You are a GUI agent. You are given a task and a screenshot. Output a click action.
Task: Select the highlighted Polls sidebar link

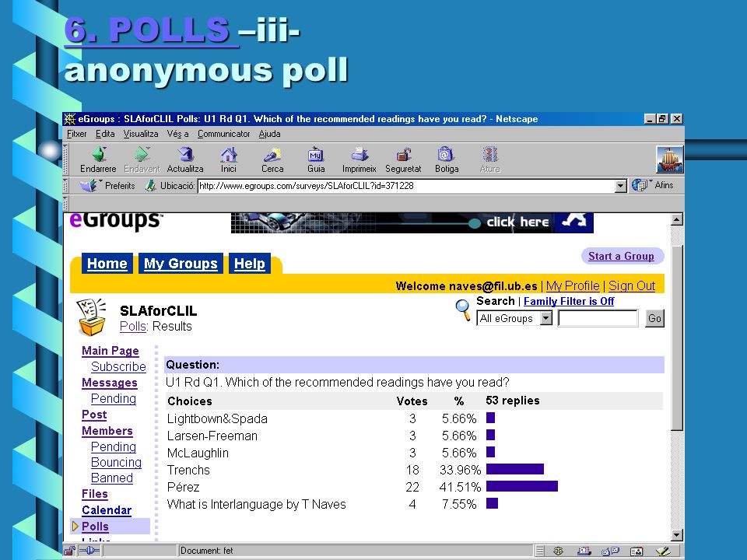95,527
